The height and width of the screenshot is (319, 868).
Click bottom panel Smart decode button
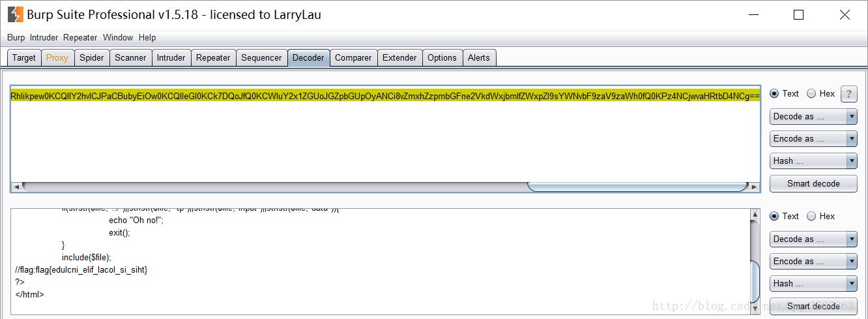(813, 306)
